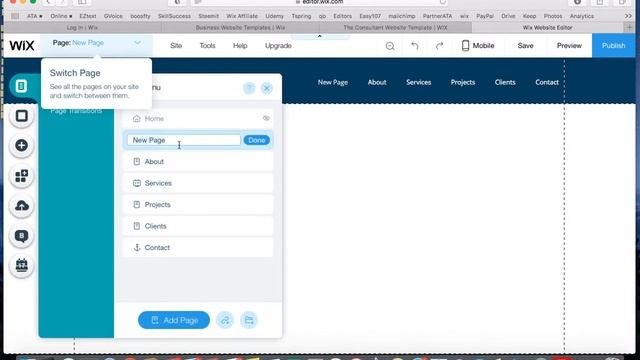Viewport: 640px width, 360px height.
Task: Click the Services page icon
Action: (137, 183)
